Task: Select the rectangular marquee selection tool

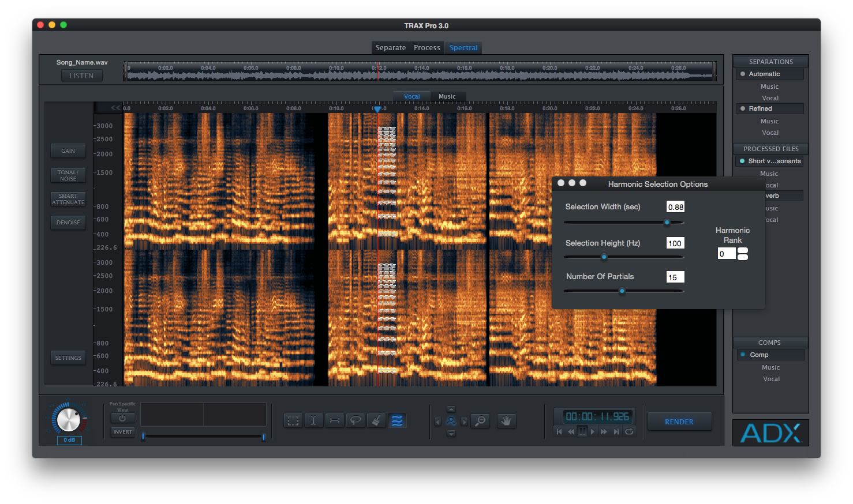Action: (293, 421)
